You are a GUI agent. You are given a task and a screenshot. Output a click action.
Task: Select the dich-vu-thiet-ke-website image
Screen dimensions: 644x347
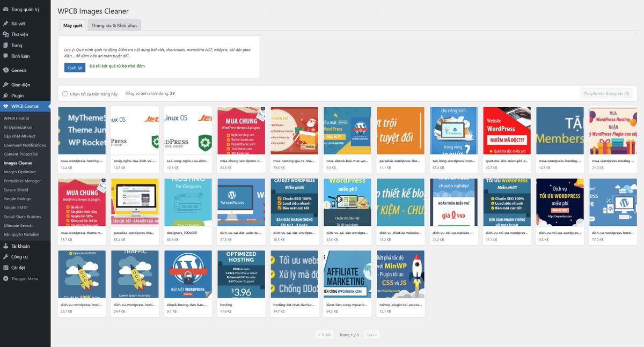pyautogui.click(x=400, y=202)
